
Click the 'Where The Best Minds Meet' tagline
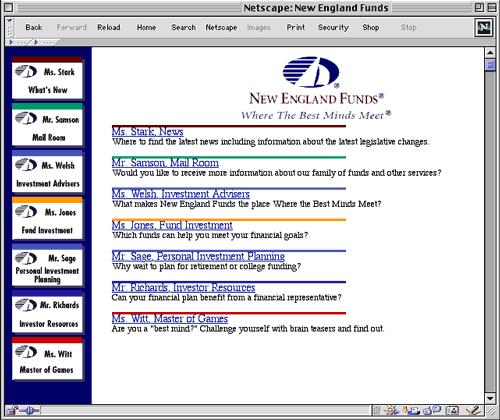click(315, 115)
